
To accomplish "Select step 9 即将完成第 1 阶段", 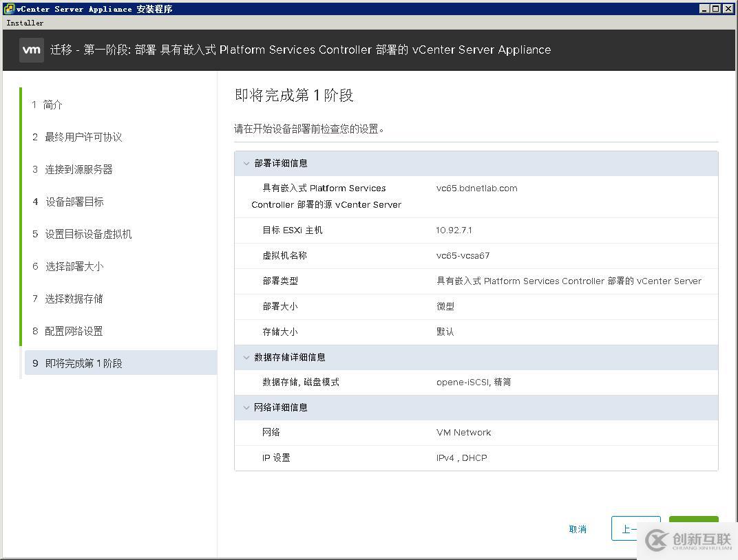I will click(x=120, y=363).
